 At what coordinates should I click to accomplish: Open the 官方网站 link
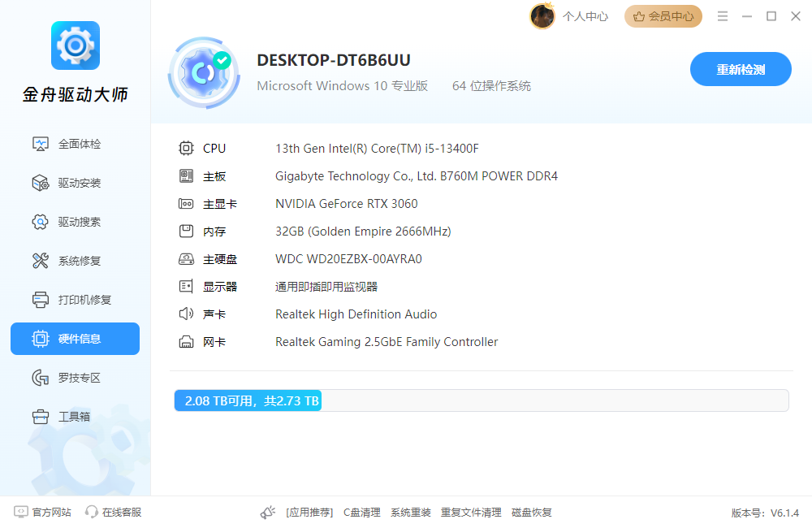click(x=42, y=512)
